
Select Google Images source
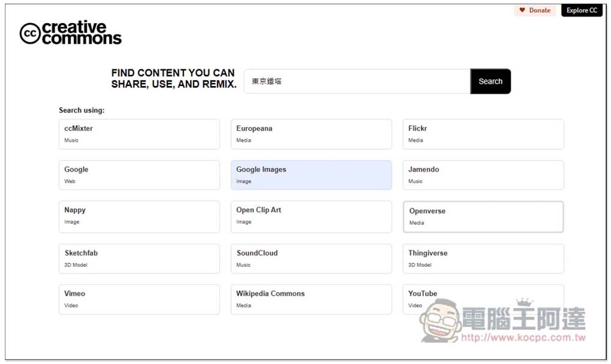[312, 175]
